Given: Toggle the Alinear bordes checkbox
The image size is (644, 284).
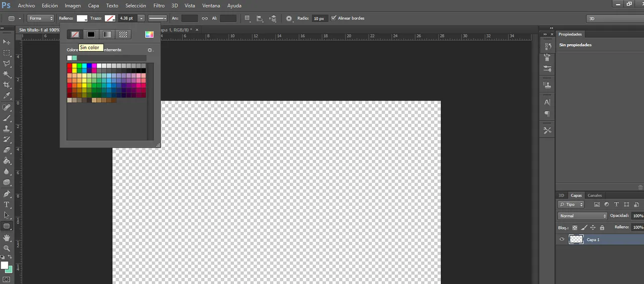Looking at the screenshot, I should point(334,18).
